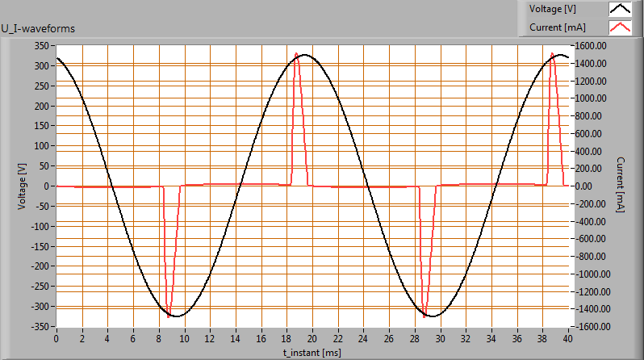Click the black voltage trough near 29 ms
The height and width of the screenshot is (360, 644).
tap(432, 316)
